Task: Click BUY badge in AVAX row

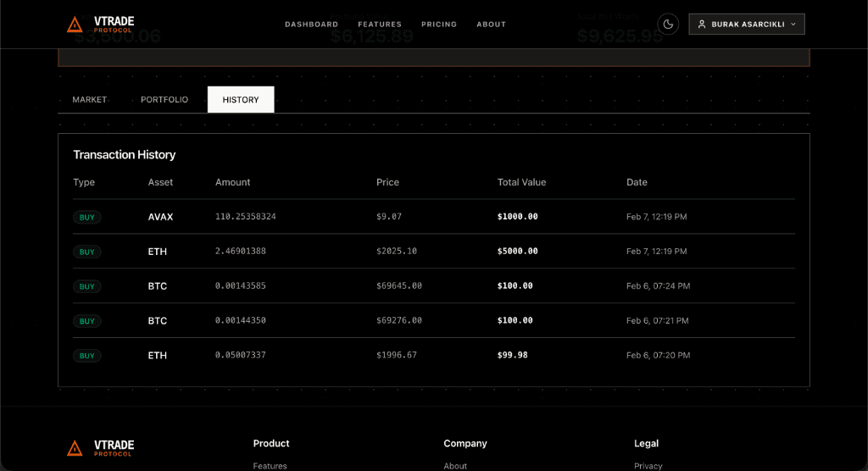Action: coord(87,218)
